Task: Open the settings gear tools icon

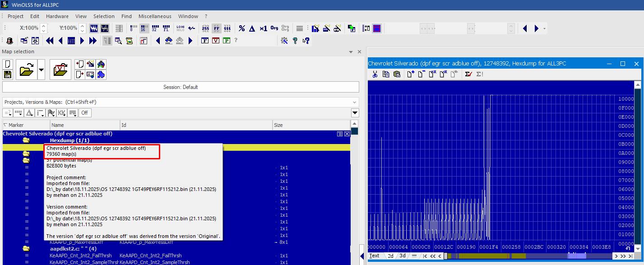Action: point(284,41)
